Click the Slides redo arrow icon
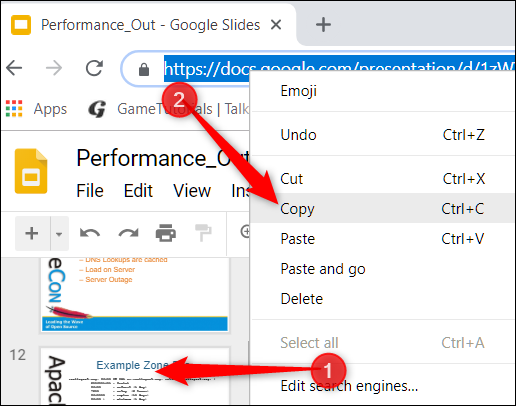The image size is (516, 406). [x=129, y=233]
